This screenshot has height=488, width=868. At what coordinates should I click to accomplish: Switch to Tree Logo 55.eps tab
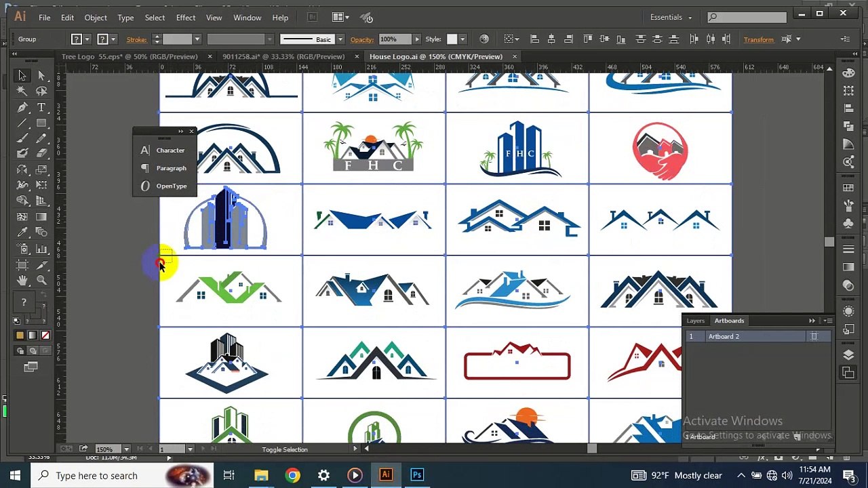[x=130, y=57]
